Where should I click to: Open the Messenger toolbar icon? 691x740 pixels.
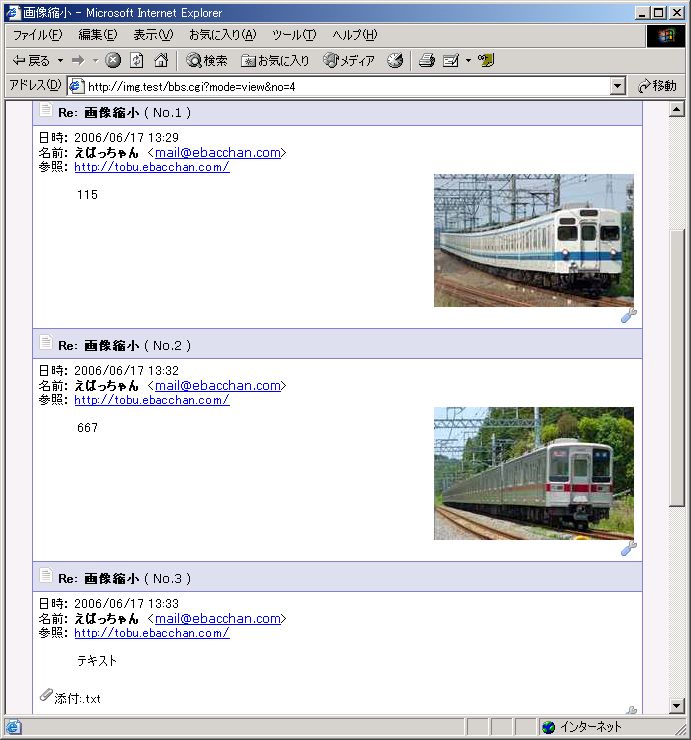(486, 60)
